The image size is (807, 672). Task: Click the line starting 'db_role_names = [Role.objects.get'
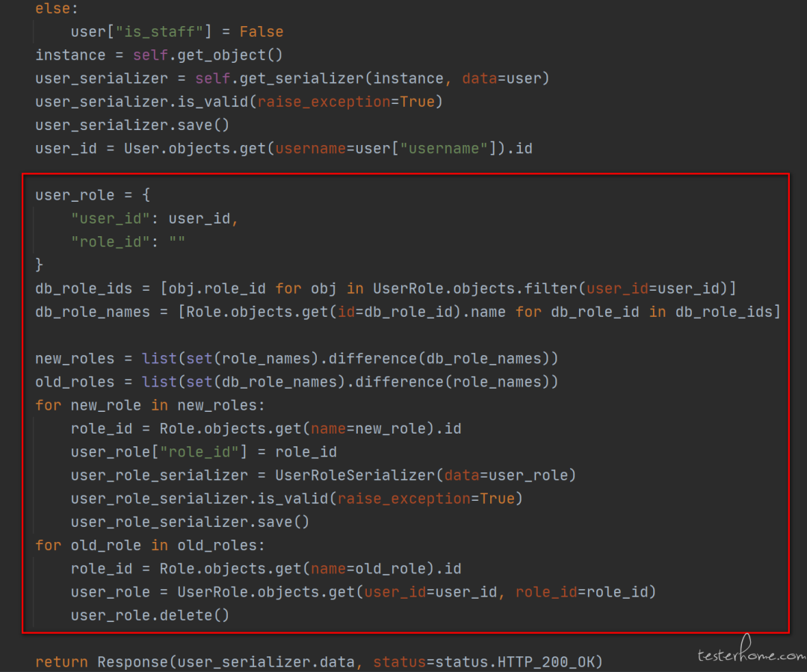point(408,312)
